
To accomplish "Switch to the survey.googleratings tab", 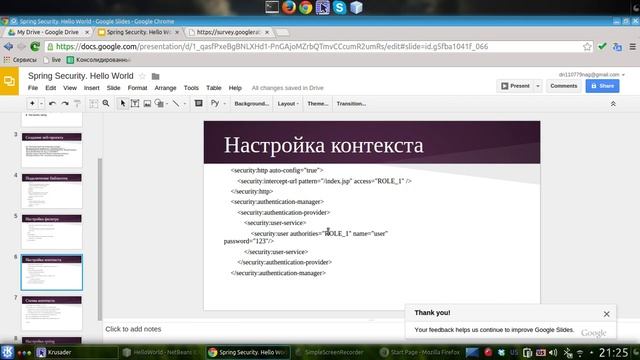I will [x=229, y=32].
